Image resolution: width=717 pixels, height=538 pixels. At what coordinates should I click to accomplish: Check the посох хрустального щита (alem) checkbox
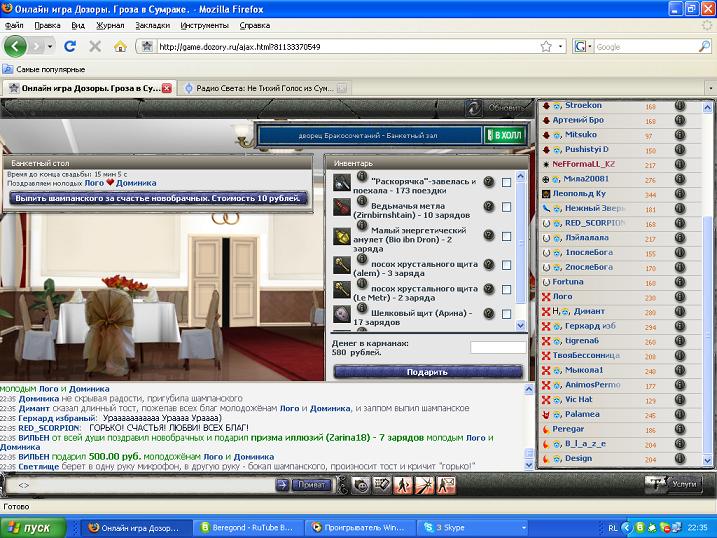506,265
